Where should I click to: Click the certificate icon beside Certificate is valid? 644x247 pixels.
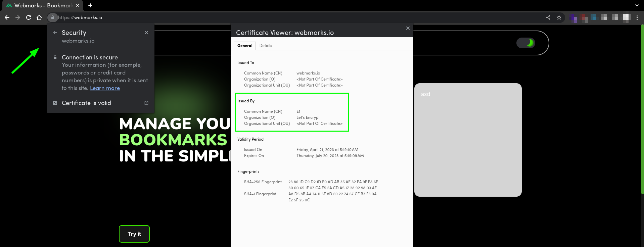(55, 103)
